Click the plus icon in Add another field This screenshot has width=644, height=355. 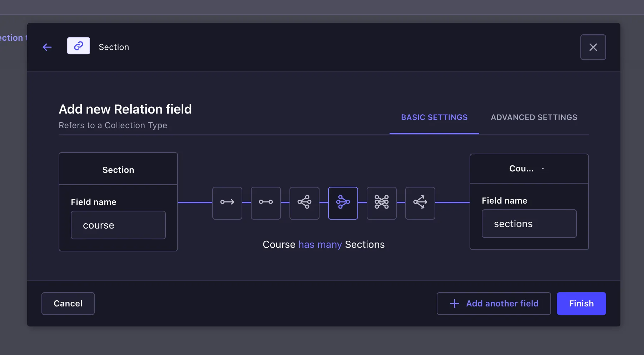coord(455,304)
